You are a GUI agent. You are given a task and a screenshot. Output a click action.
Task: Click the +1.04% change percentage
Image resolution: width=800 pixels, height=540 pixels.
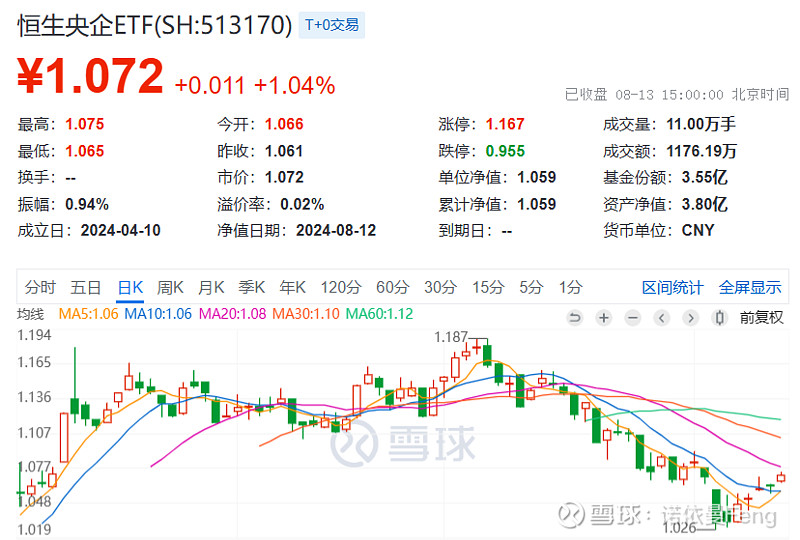tap(294, 85)
